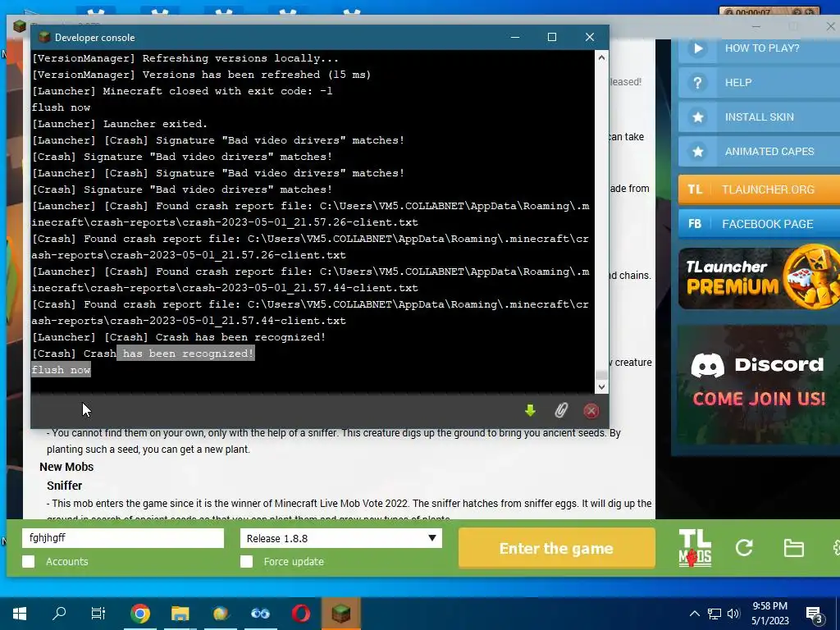The width and height of the screenshot is (840, 630).
Task: Click the Developer console title bar icon
Action: click(44, 37)
